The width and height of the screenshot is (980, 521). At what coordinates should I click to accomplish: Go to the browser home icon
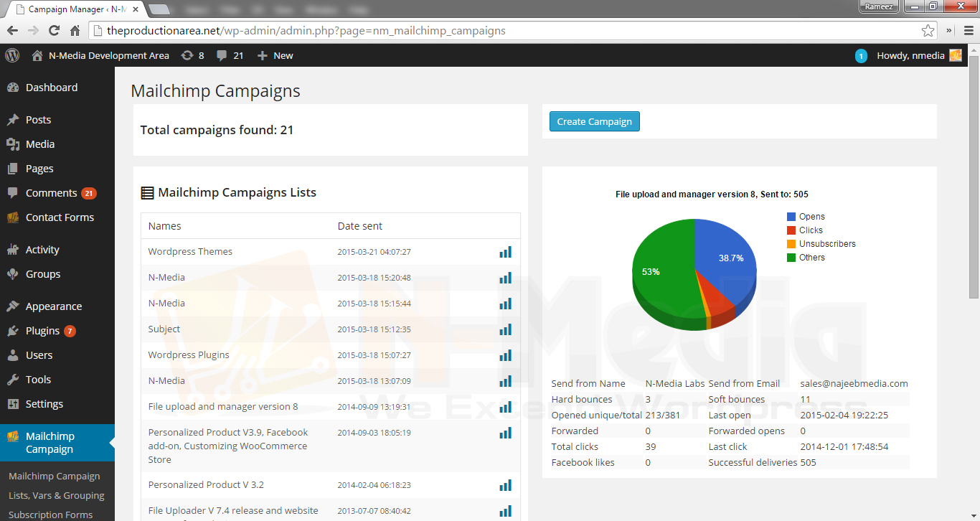[75, 31]
